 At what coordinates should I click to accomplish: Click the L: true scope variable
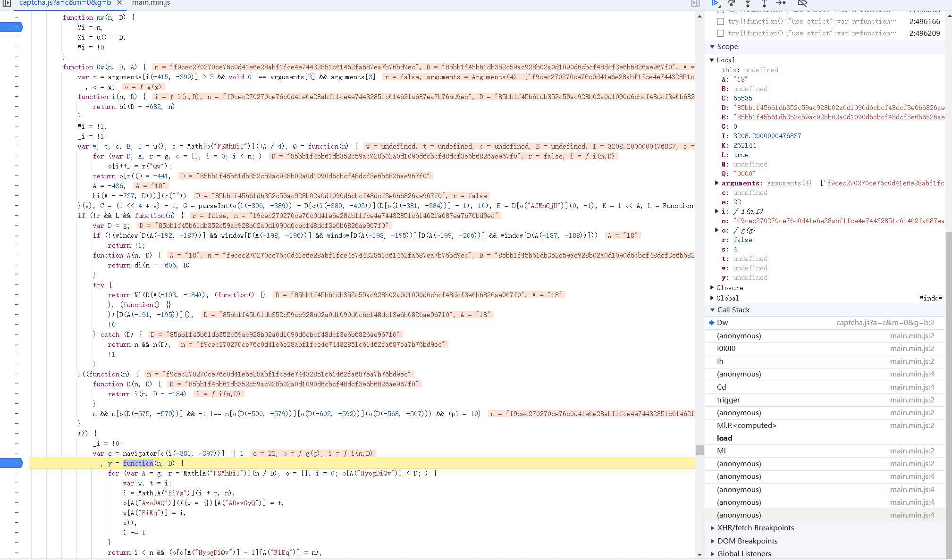pos(735,155)
